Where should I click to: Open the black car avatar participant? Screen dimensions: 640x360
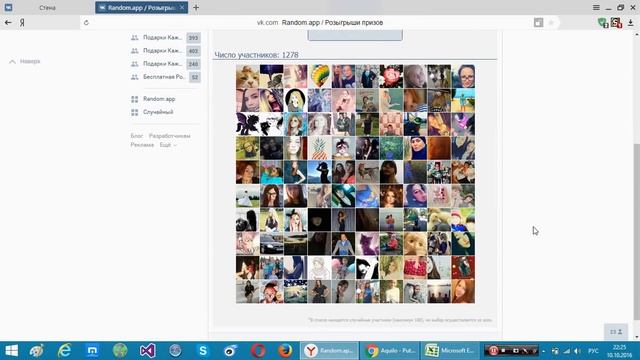tap(271, 244)
